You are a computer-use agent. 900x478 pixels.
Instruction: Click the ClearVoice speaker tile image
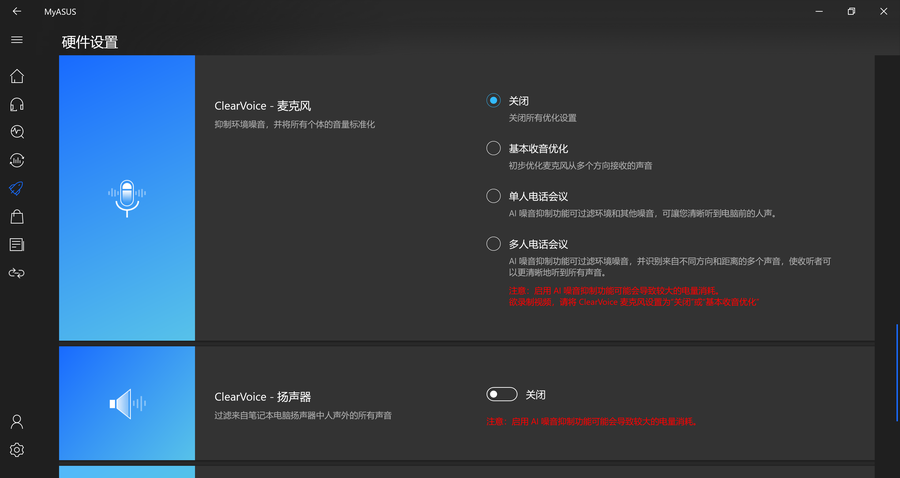pyautogui.click(x=127, y=403)
